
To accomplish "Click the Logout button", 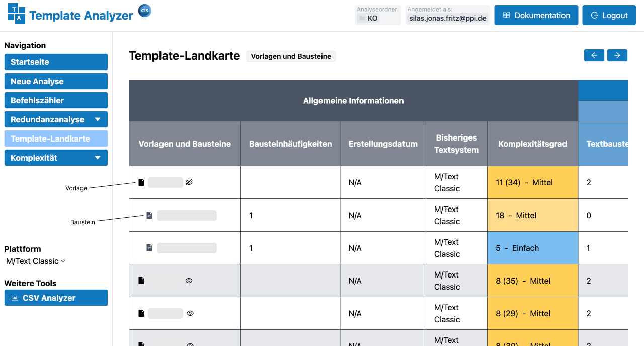I will coord(609,15).
